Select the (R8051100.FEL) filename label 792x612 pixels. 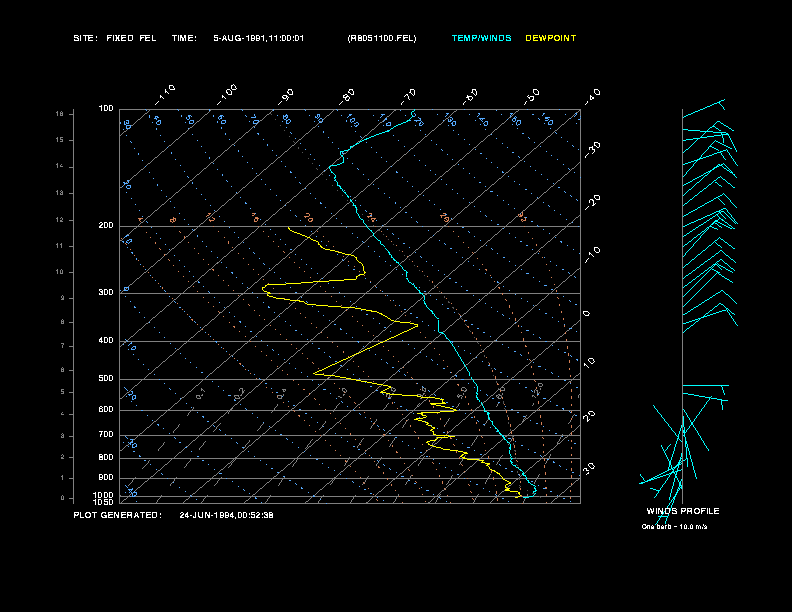[x=381, y=38]
